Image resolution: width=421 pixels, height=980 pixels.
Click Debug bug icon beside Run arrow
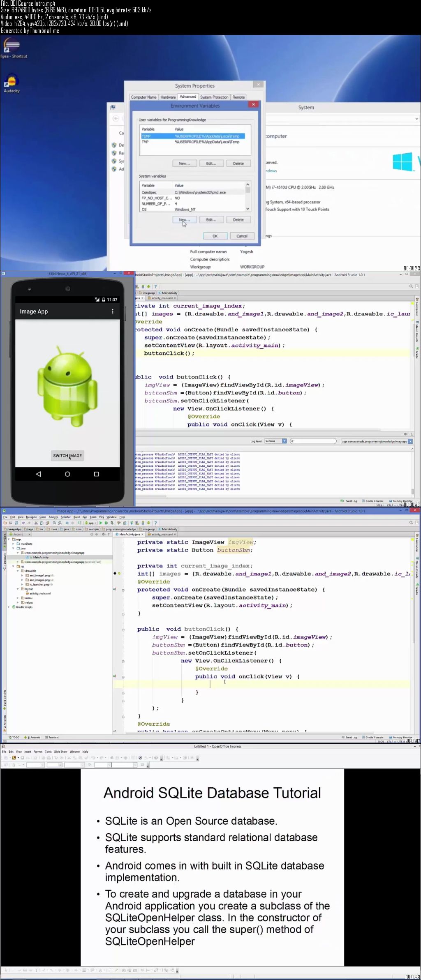(x=106, y=523)
